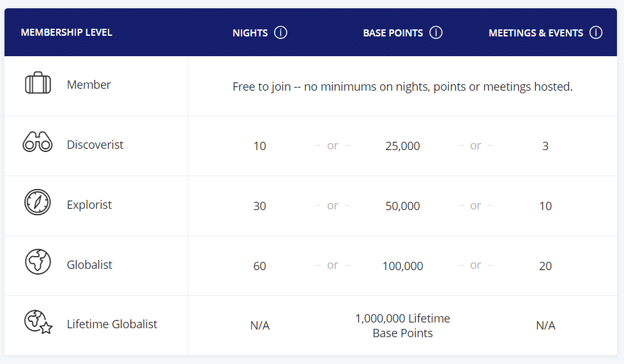The image size is (624, 364).
Task: Click the Nights column heading text
Action: [250, 33]
